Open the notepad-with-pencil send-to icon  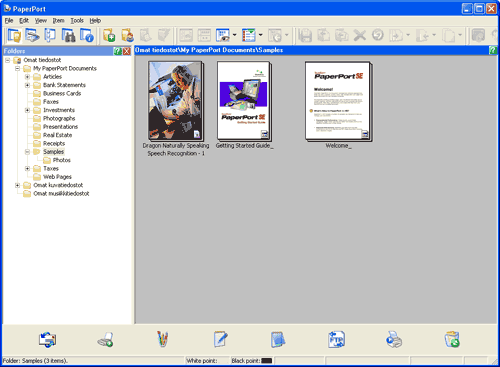pos(221,339)
